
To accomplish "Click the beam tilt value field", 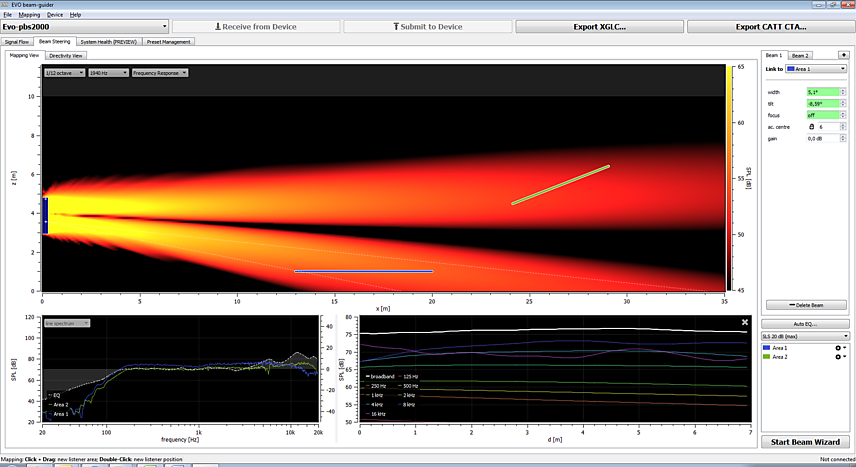I will 823,103.
